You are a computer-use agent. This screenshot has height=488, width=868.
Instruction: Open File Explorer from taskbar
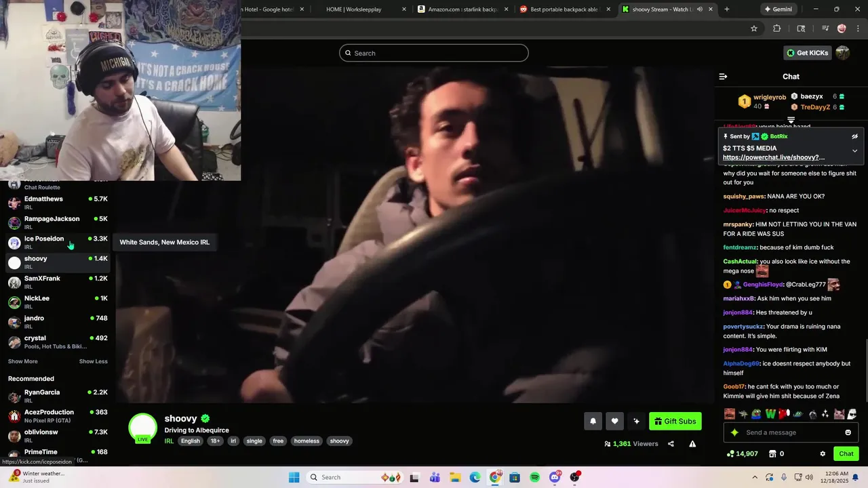(455, 477)
